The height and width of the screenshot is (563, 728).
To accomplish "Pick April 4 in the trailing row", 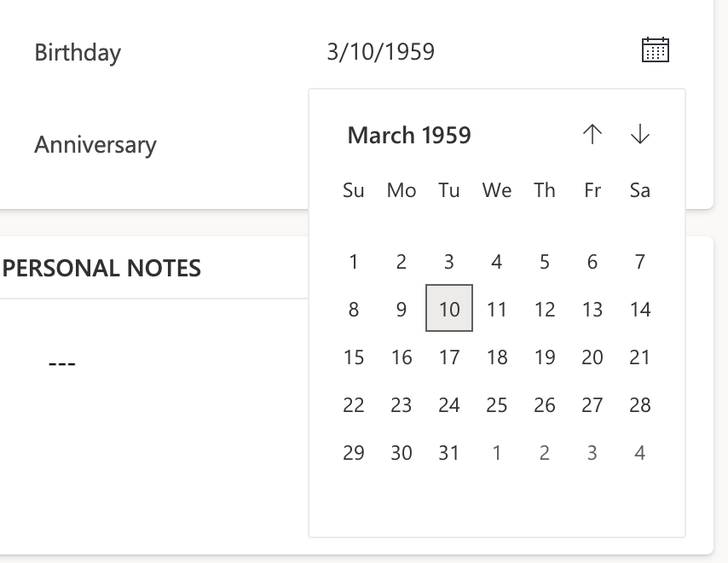I will click(640, 453).
